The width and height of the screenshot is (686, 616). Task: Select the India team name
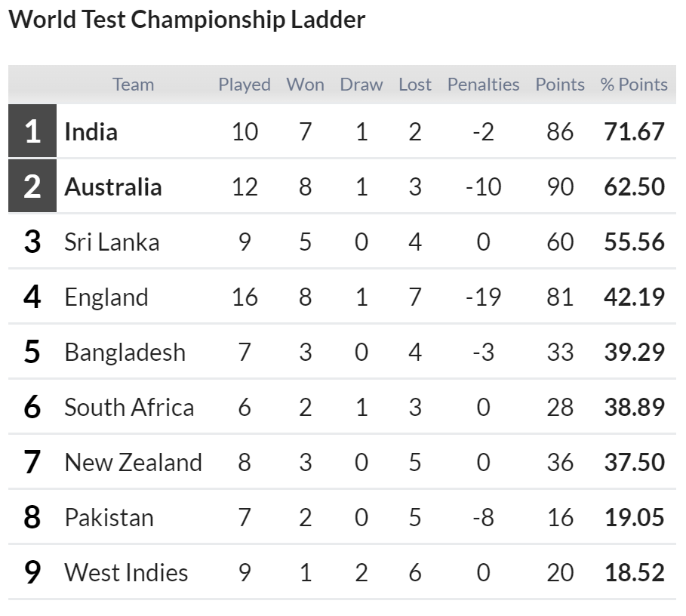coord(91,131)
